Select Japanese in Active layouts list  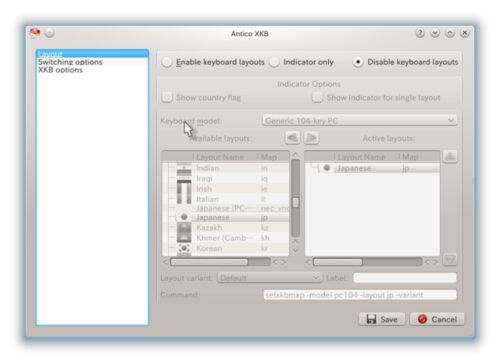click(x=372, y=168)
